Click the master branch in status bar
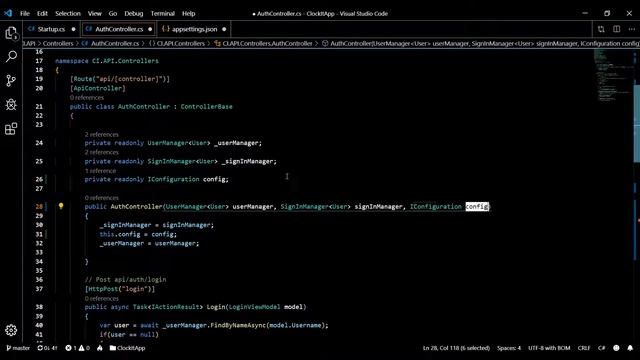This screenshot has height=360, width=640. pyautogui.click(x=18, y=348)
